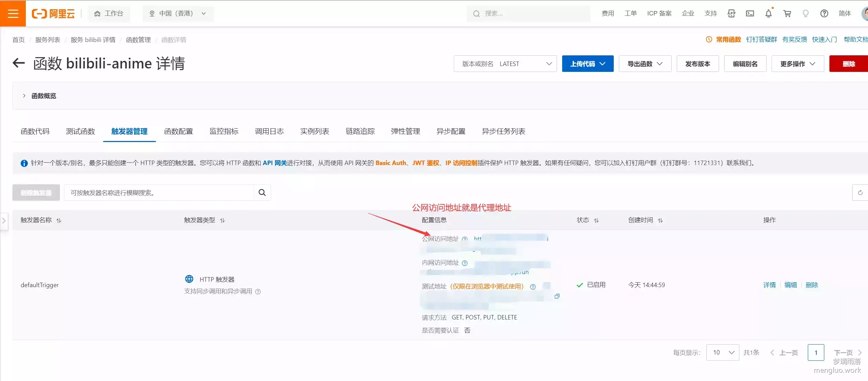Image resolution: width=868 pixels, height=381 pixels.
Task: Open 钉钉答疑群 link
Action: tap(762, 40)
